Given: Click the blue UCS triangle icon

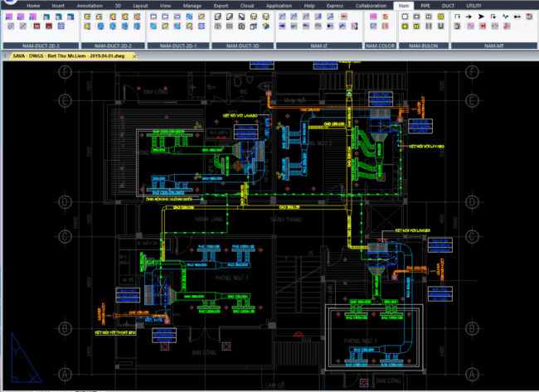Looking at the screenshot, I should 26,358.
